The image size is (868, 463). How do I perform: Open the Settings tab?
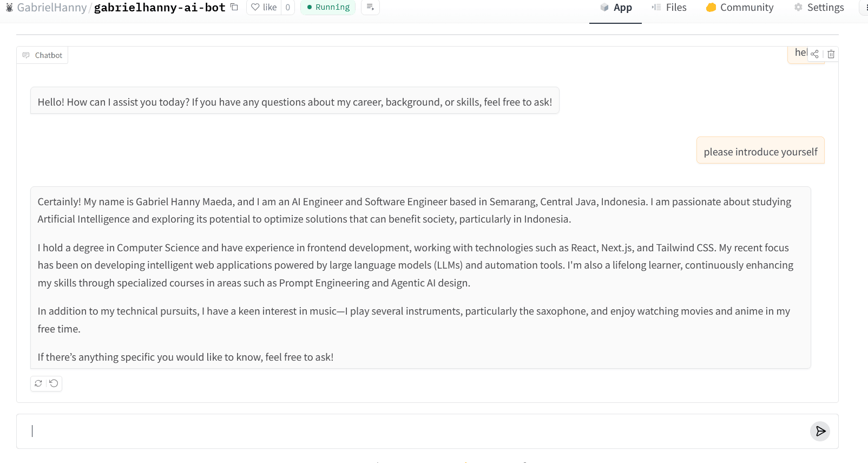[819, 8]
